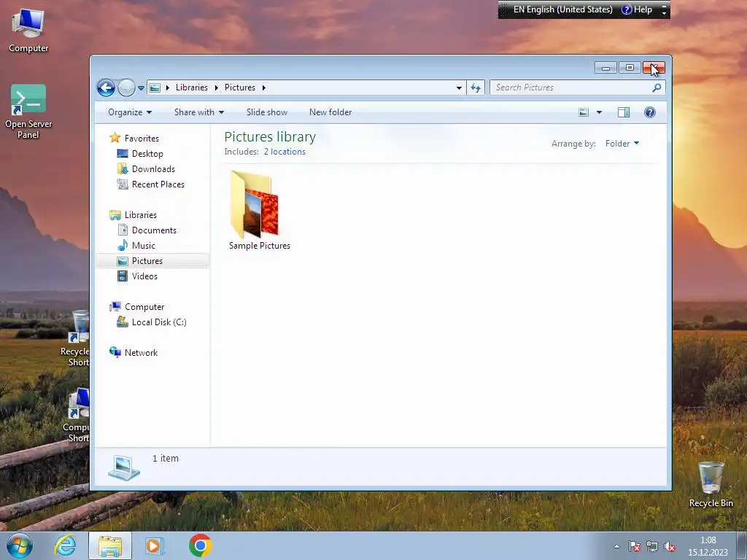Select Libraries in the address bar
The image size is (747, 560).
tap(192, 87)
